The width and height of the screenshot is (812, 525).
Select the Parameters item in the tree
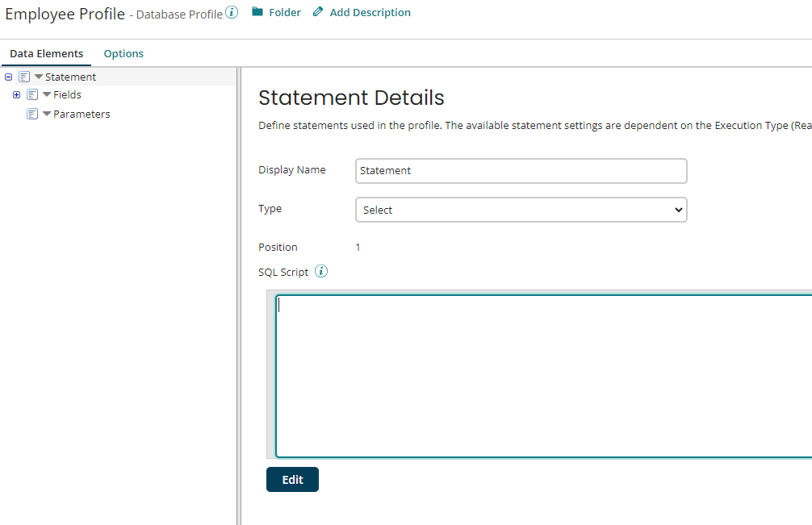pos(82,114)
